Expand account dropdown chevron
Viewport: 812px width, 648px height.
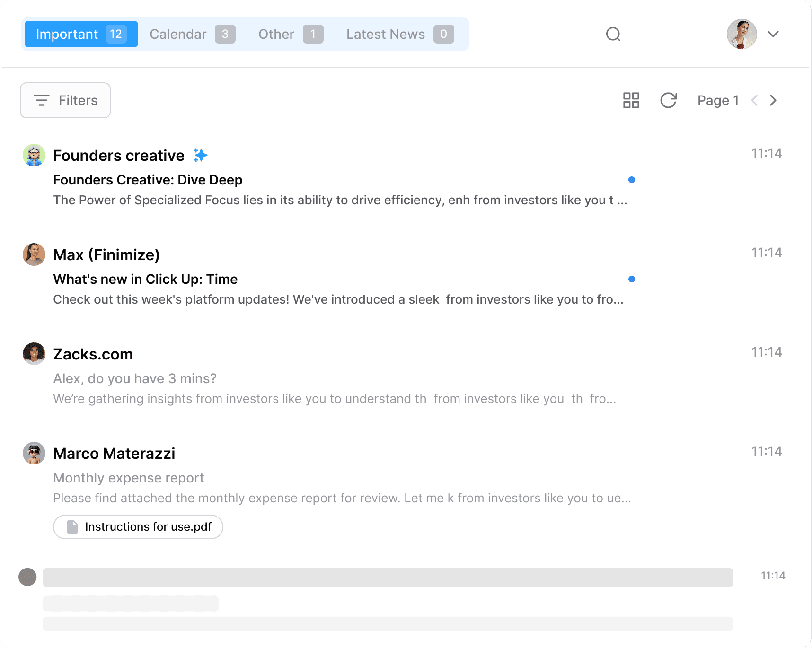[773, 34]
